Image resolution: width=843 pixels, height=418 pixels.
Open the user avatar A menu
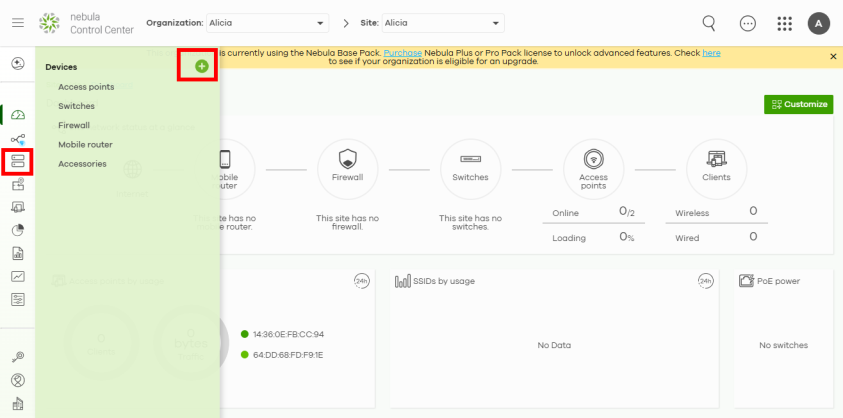point(819,23)
